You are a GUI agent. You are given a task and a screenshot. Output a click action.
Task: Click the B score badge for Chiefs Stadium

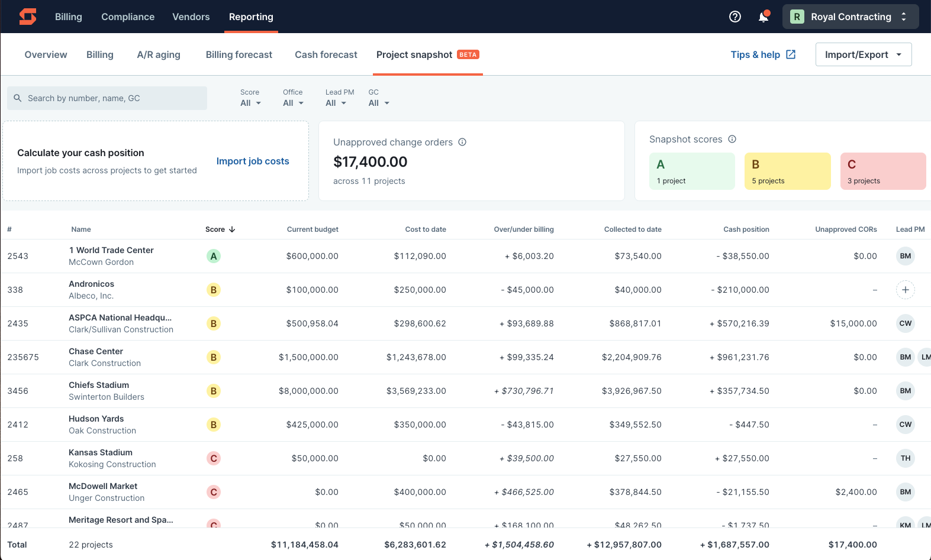(x=214, y=391)
